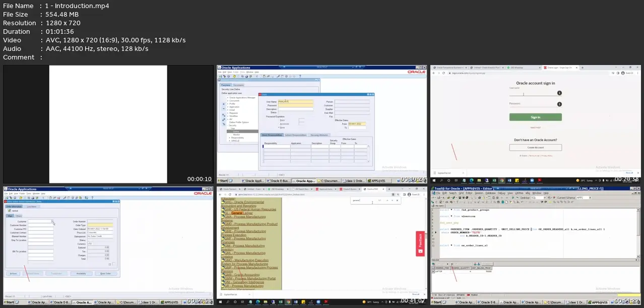Select Oracle Applications Manager in navigator tree
Screen dimensions: 644x308
pyautogui.click(x=242, y=97)
